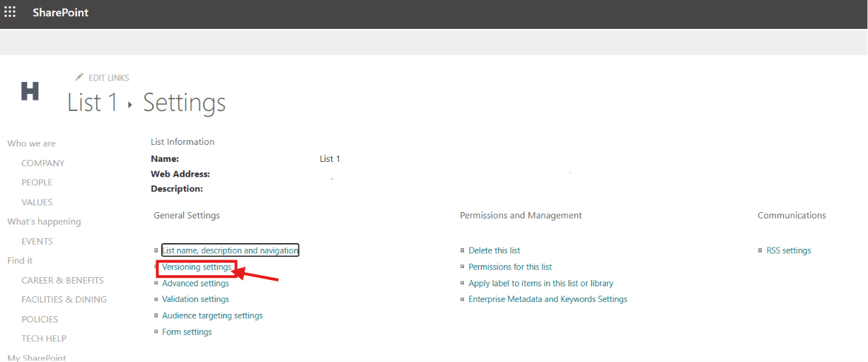This screenshot has width=868, height=362.
Task: Open Audience targeting settings link
Action: (212, 316)
